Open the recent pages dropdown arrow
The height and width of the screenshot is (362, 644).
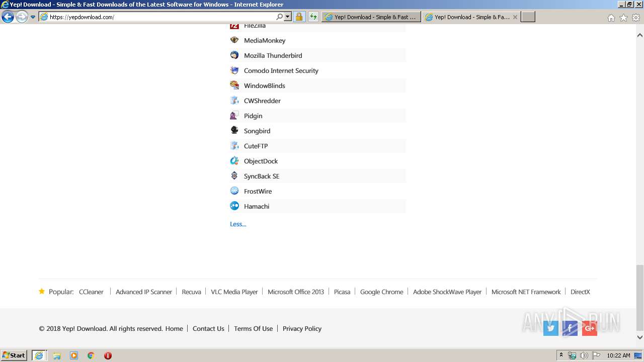33,17
